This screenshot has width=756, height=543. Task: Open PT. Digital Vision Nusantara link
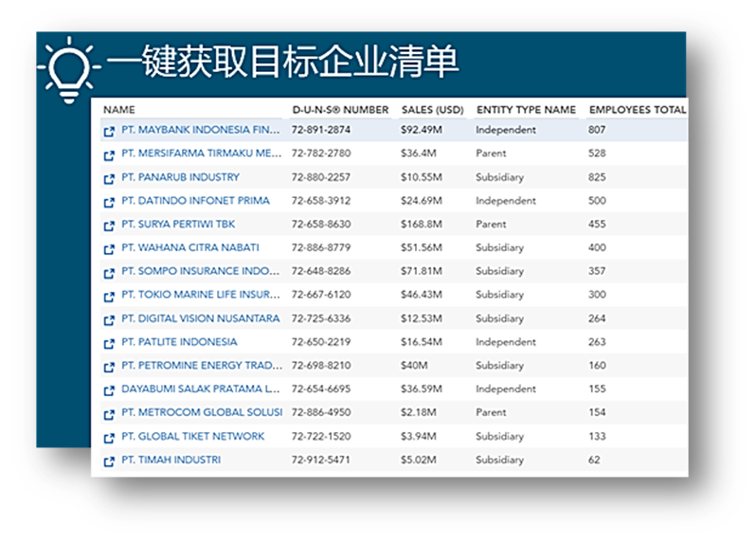(x=200, y=318)
